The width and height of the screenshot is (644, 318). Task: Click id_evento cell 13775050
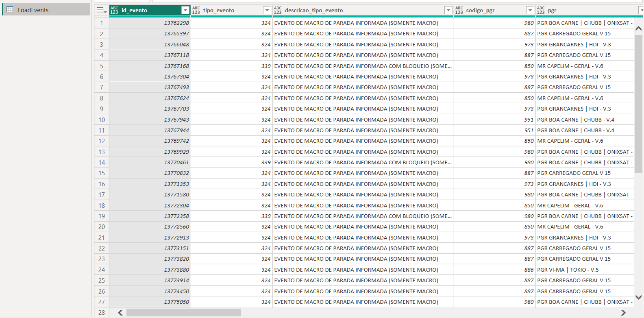click(150, 302)
